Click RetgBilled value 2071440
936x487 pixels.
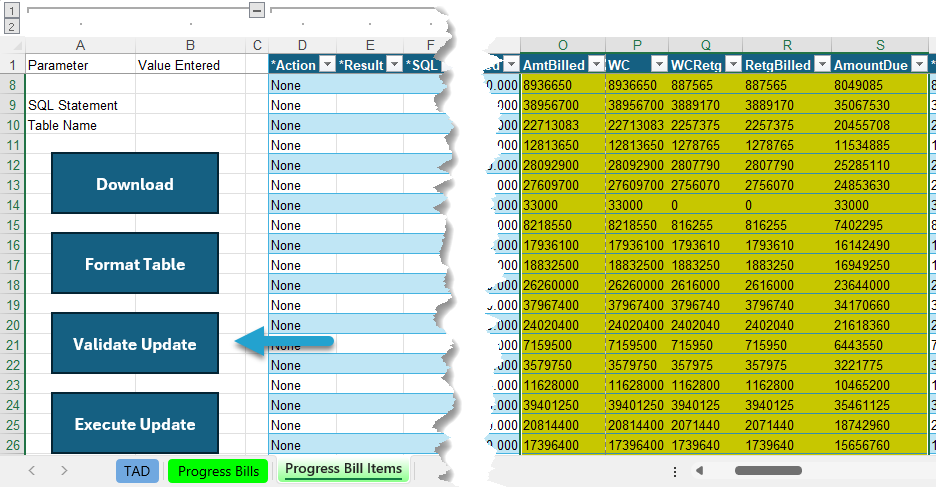pyautogui.click(x=787, y=425)
